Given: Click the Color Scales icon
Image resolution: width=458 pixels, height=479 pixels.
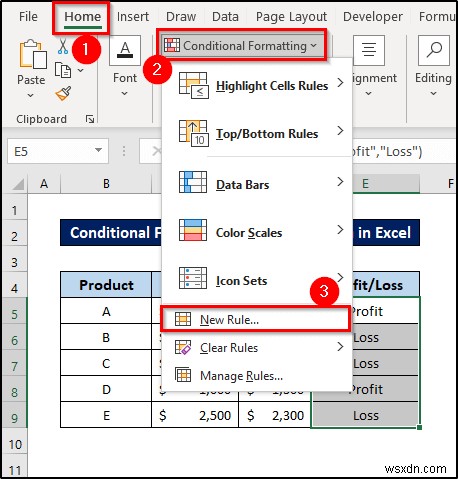Looking at the screenshot, I should 193,230.
